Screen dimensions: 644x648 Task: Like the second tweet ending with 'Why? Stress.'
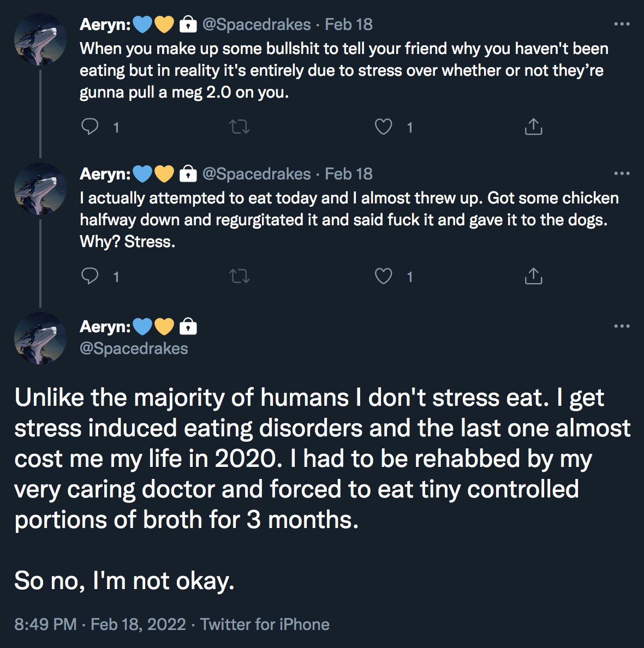pyautogui.click(x=384, y=276)
